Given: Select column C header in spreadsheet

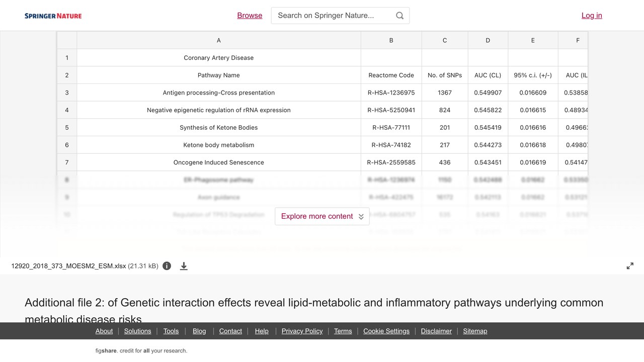Looking at the screenshot, I should coord(445,40).
